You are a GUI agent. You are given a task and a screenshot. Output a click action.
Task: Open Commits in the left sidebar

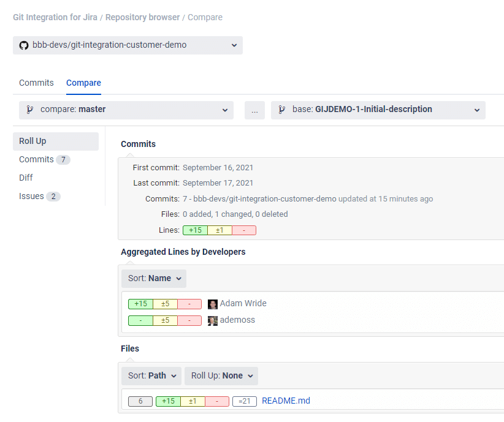[x=37, y=159]
